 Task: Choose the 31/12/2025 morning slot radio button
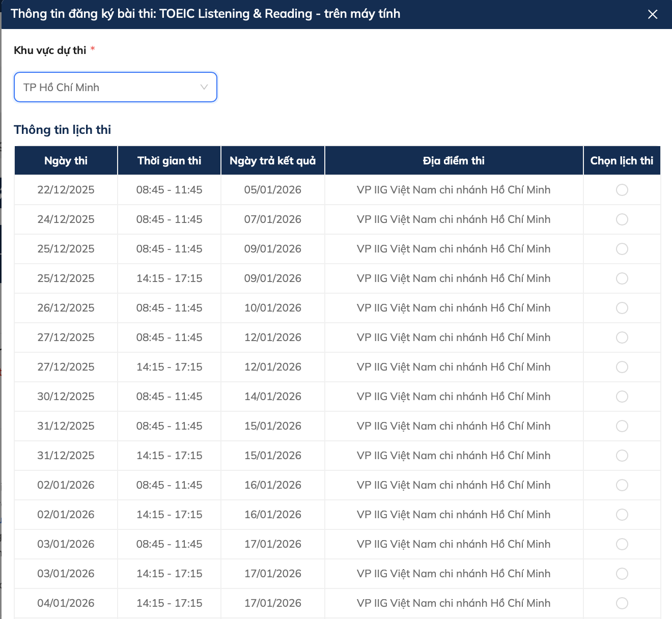point(622,426)
